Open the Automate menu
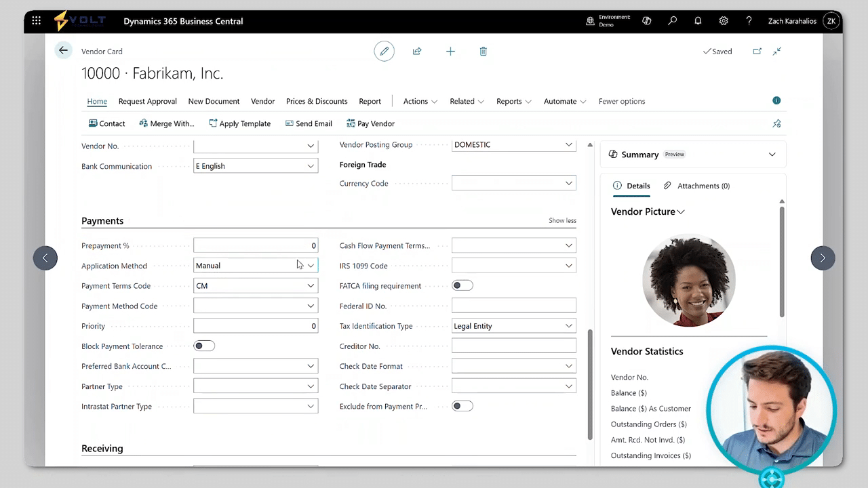This screenshot has width=868, height=488. pyautogui.click(x=565, y=101)
